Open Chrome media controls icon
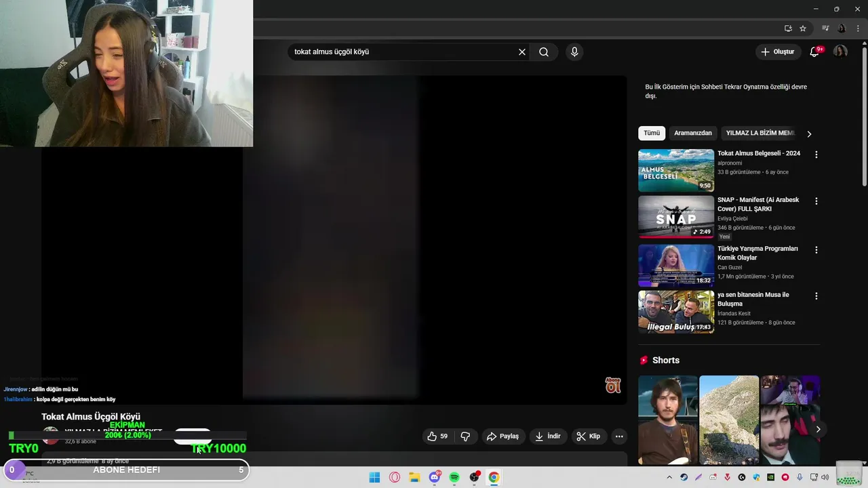Image resolution: width=868 pixels, height=488 pixels. pyautogui.click(x=825, y=28)
